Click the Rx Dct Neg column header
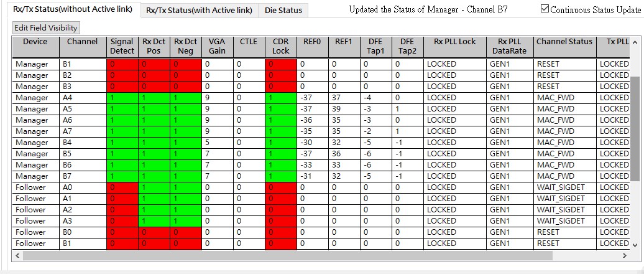 click(186, 47)
